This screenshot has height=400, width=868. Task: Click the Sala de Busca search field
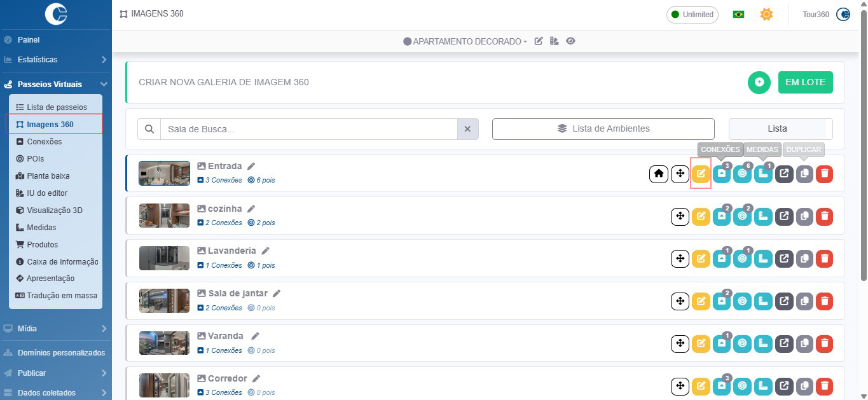tap(308, 129)
